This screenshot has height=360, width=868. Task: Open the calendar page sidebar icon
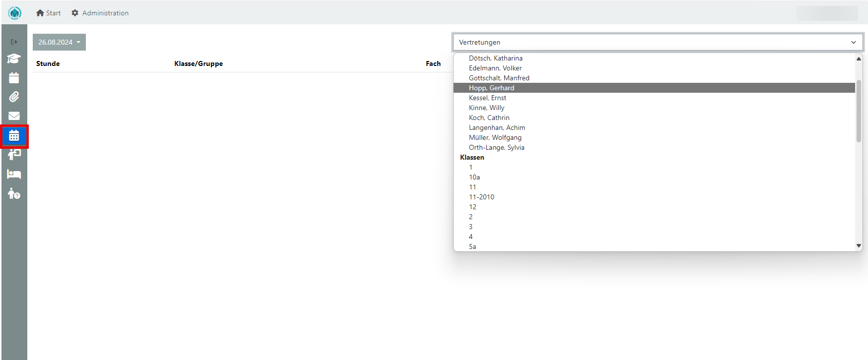point(14,78)
